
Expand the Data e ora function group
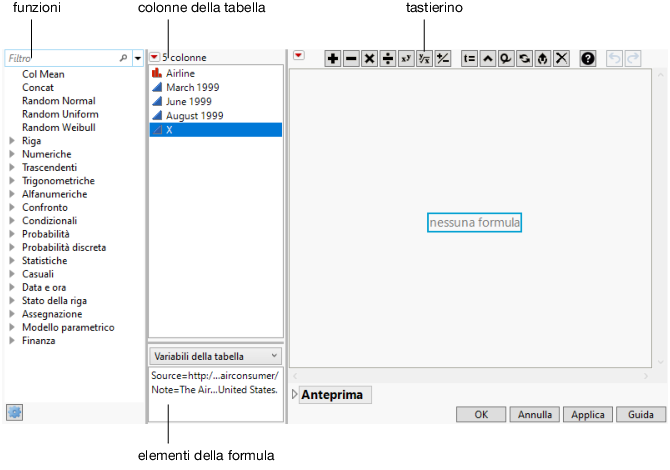tap(12, 287)
